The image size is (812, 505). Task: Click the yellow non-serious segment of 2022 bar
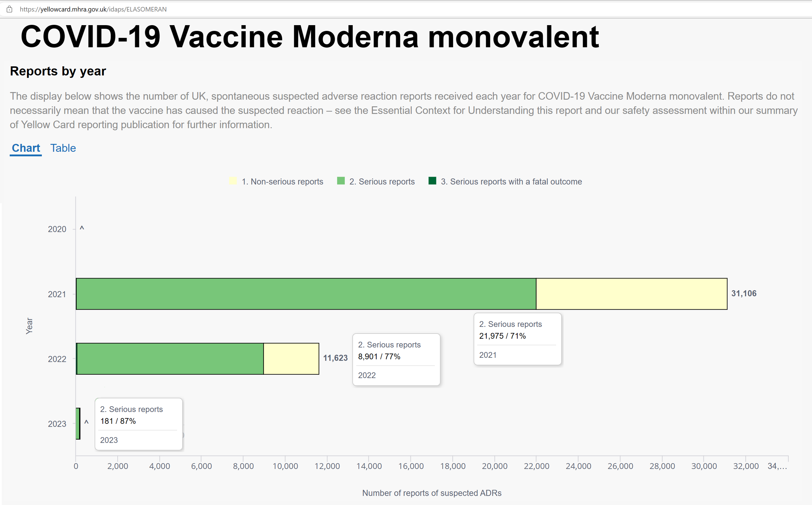coord(291,359)
